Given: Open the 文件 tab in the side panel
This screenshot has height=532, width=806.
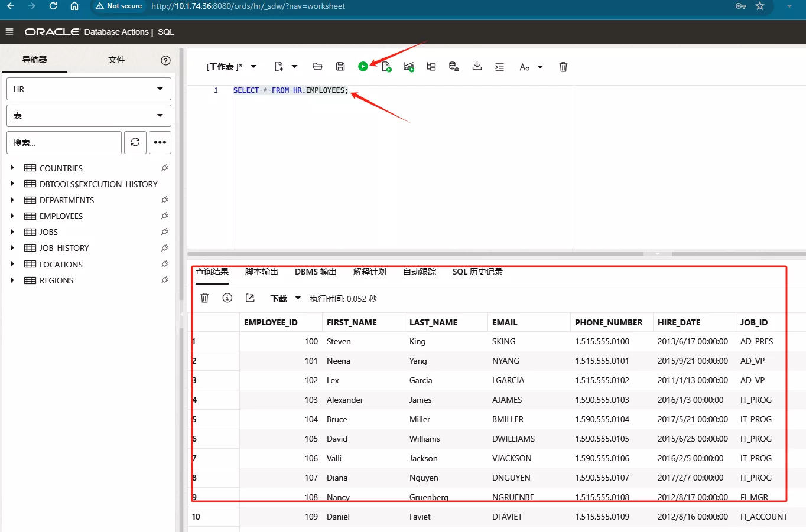Looking at the screenshot, I should click(x=116, y=60).
